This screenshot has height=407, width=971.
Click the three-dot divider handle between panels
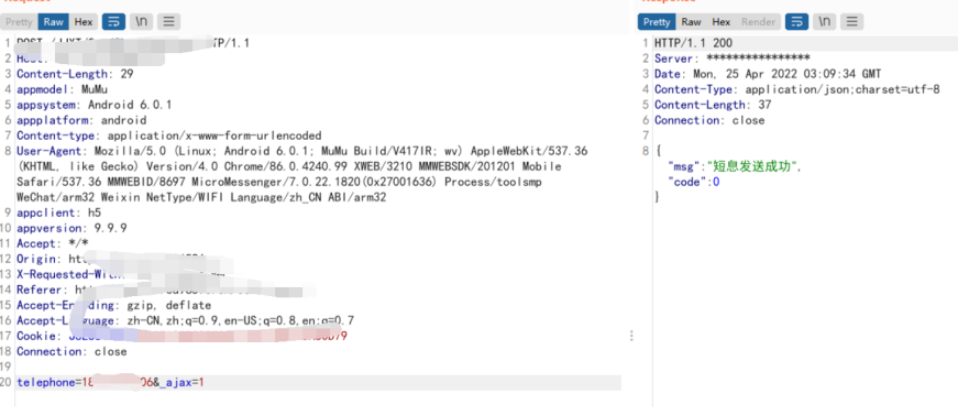tap(631, 336)
